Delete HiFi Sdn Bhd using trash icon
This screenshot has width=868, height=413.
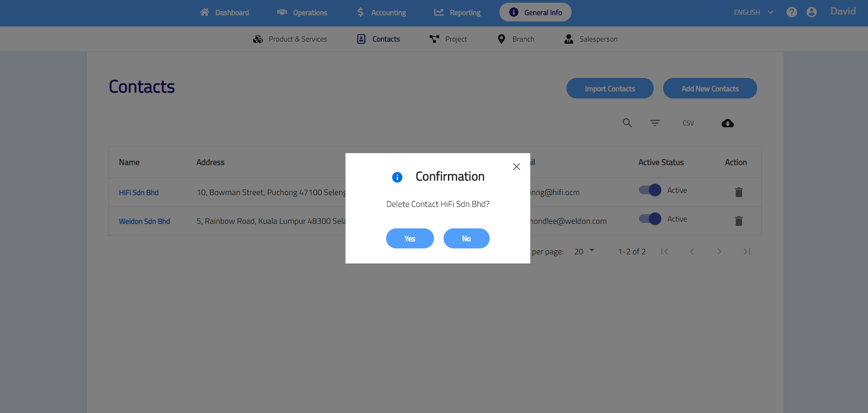click(x=738, y=192)
